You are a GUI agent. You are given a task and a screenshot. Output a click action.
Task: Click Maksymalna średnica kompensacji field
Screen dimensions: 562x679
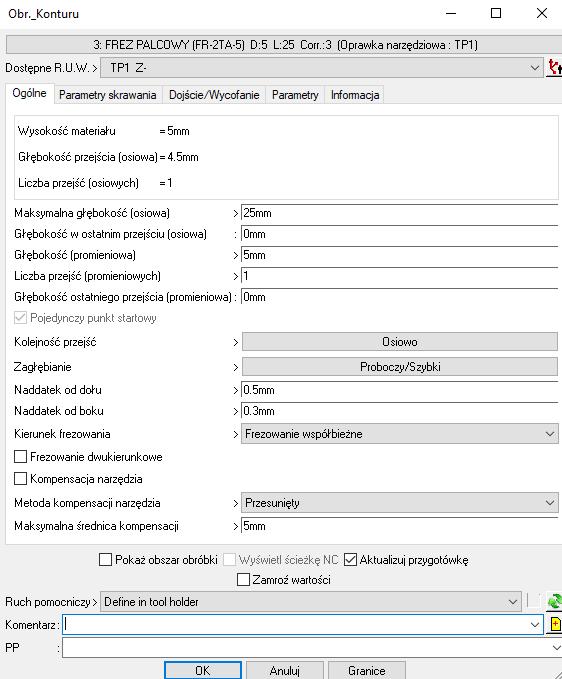pyautogui.click(x=400, y=526)
